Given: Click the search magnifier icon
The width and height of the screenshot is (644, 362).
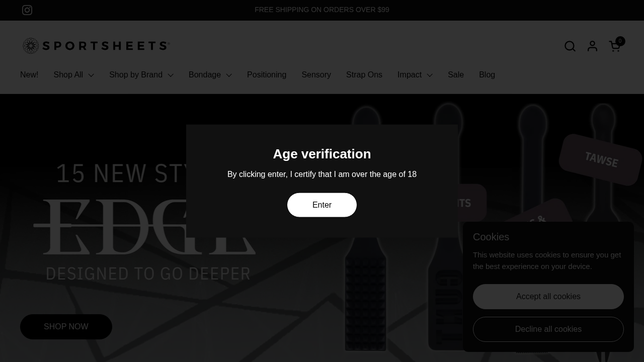Looking at the screenshot, I should pos(570,46).
